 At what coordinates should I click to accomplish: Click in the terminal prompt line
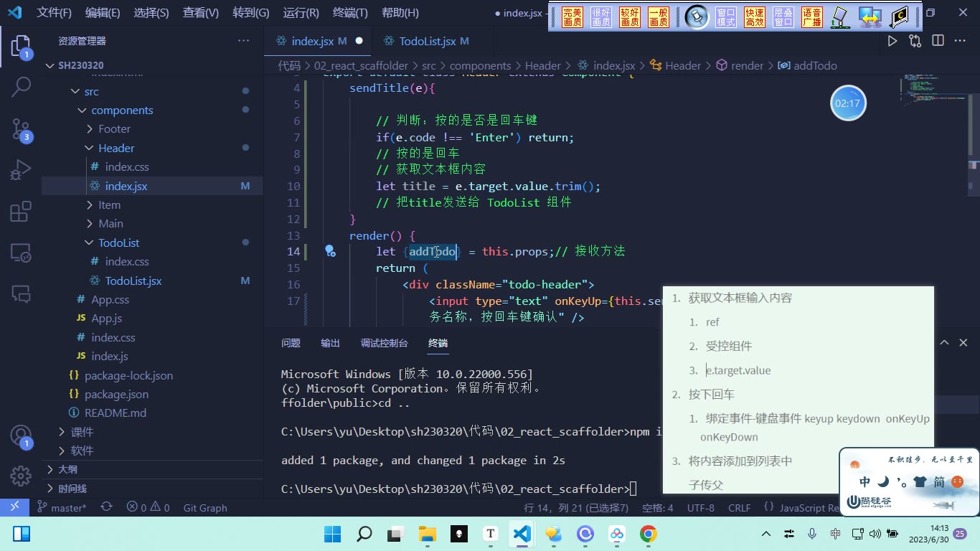click(x=459, y=489)
